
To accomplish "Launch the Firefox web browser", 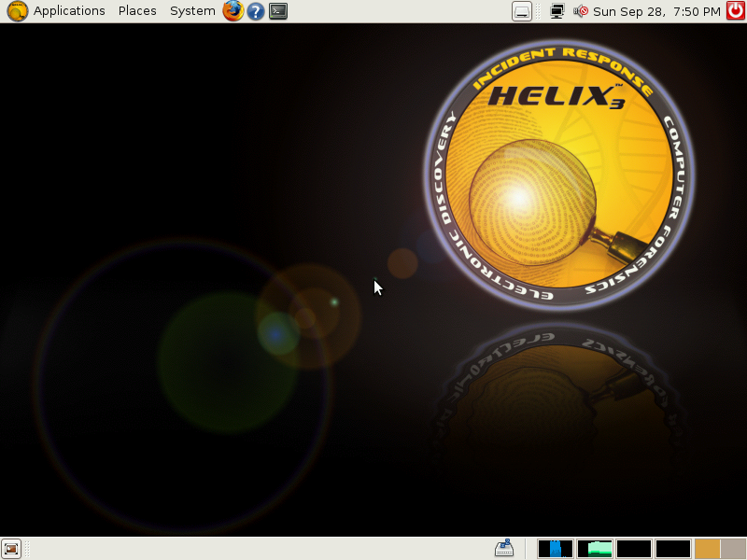I will click(233, 11).
